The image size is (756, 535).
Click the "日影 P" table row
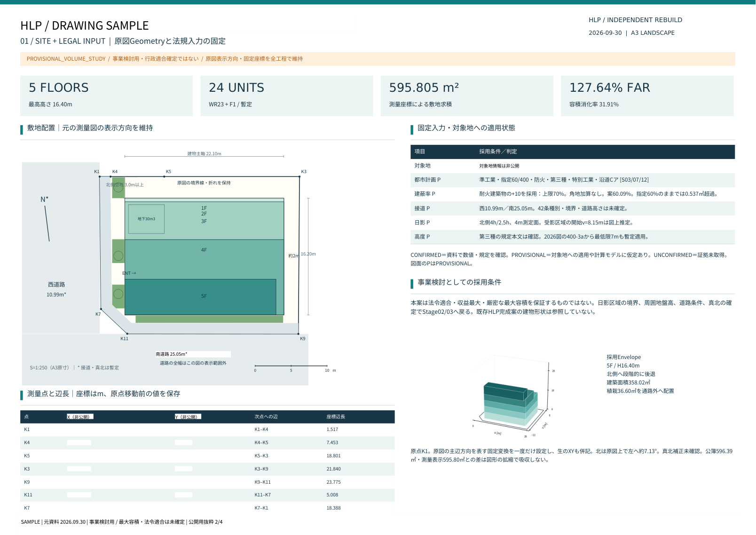[573, 223]
